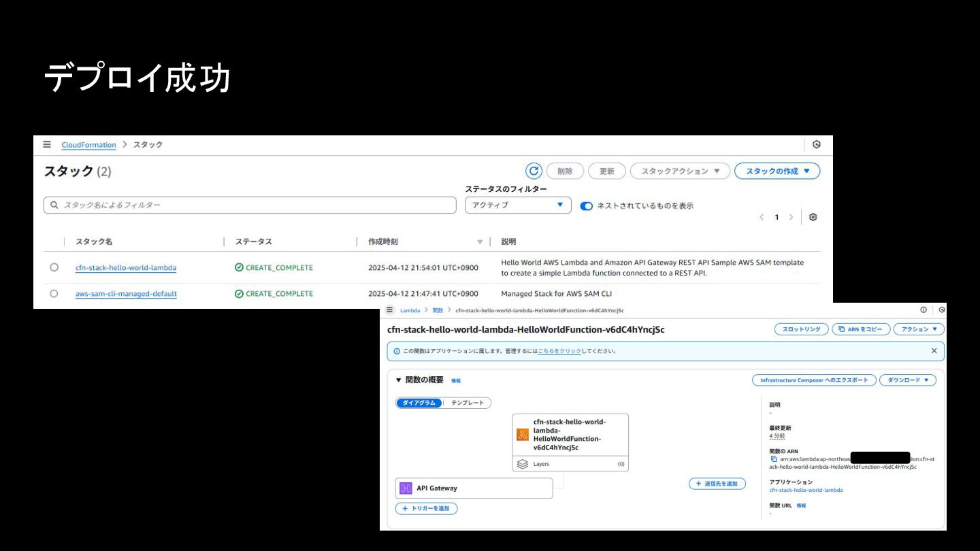Viewport: 980px width, 551px height.
Task: Open the スタックの作成 dropdown button
Action: pos(777,171)
